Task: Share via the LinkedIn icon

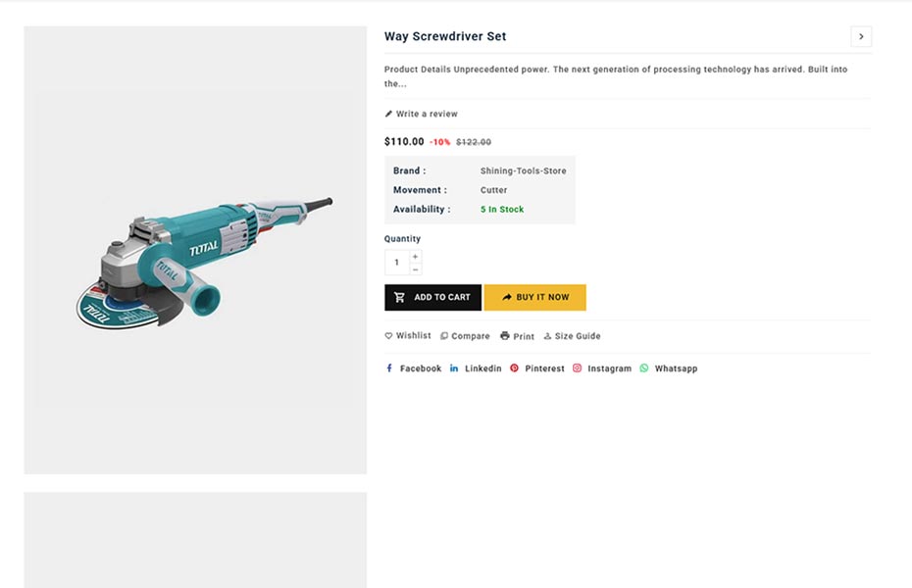Action: click(454, 368)
